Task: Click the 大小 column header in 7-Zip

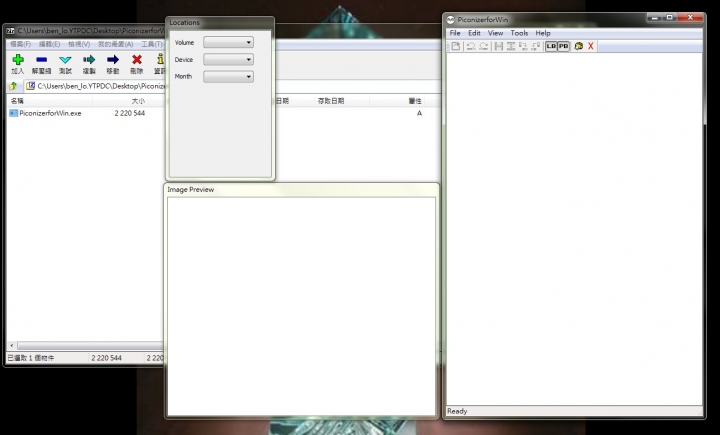Action: [120, 101]
